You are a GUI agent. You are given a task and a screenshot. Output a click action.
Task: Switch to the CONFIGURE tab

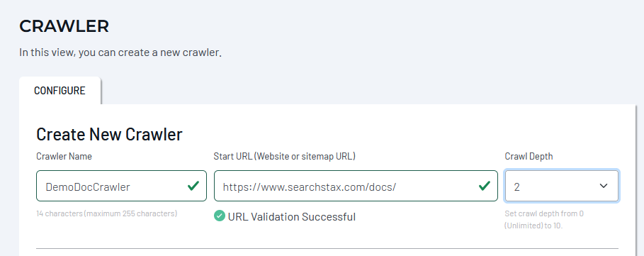60,90
